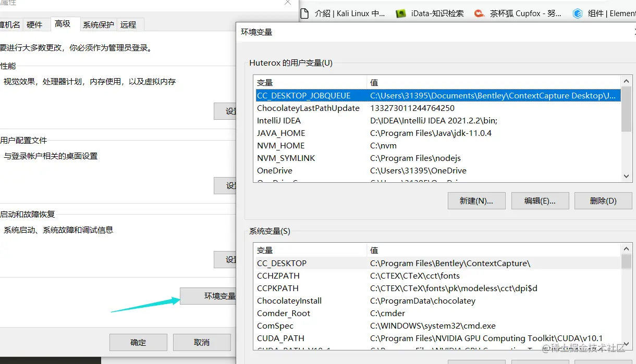Switch to the 远程 tab
This screenshot has width=636, height=364.
(128, 24)
